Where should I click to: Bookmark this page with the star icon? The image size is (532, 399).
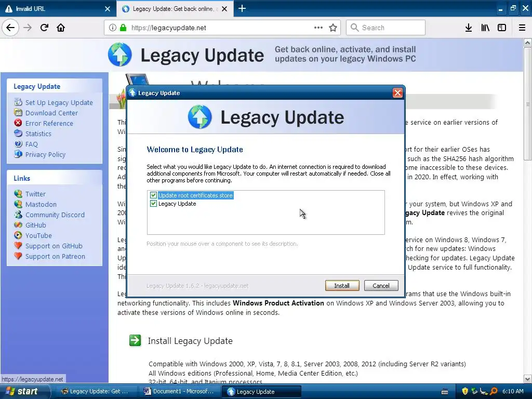click(x=333, y=28)
